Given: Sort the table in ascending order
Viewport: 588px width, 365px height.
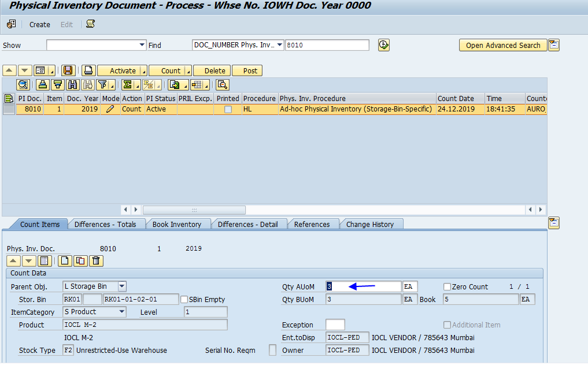Looking at the screenshot, I should [43, 85].
